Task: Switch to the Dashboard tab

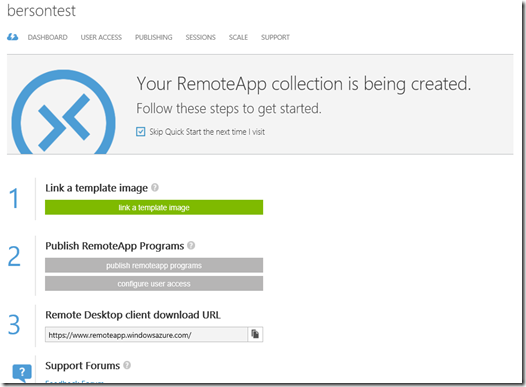Action: pos(48,37)
